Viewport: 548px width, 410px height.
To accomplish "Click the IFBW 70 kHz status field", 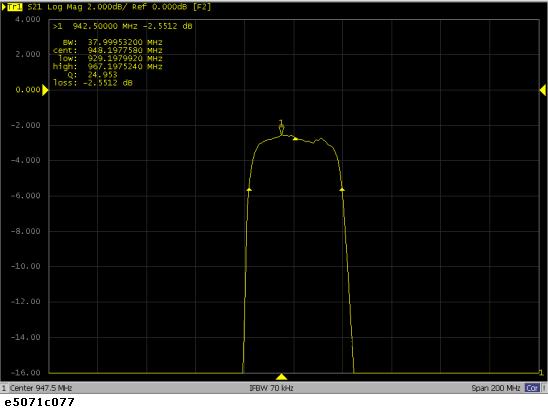I will point(271,388).
